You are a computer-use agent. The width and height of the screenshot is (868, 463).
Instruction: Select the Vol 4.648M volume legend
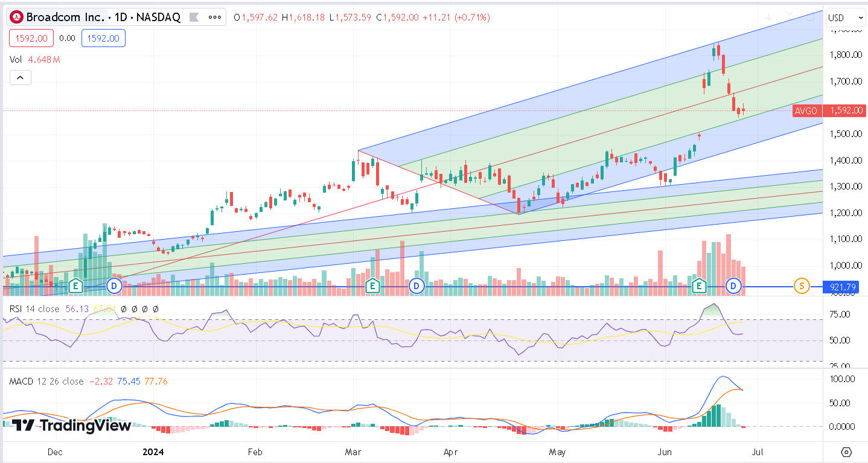tap(34, 59)
